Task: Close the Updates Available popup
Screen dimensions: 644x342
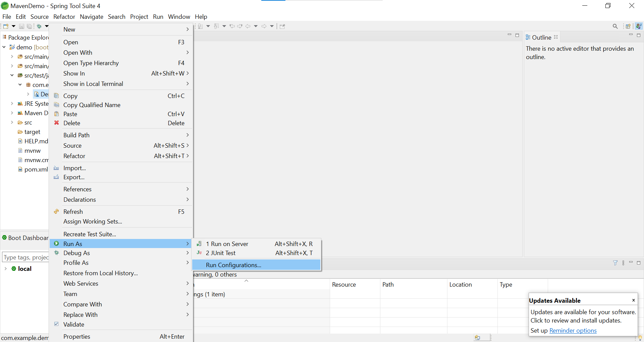Action: [x=633, y=300]
